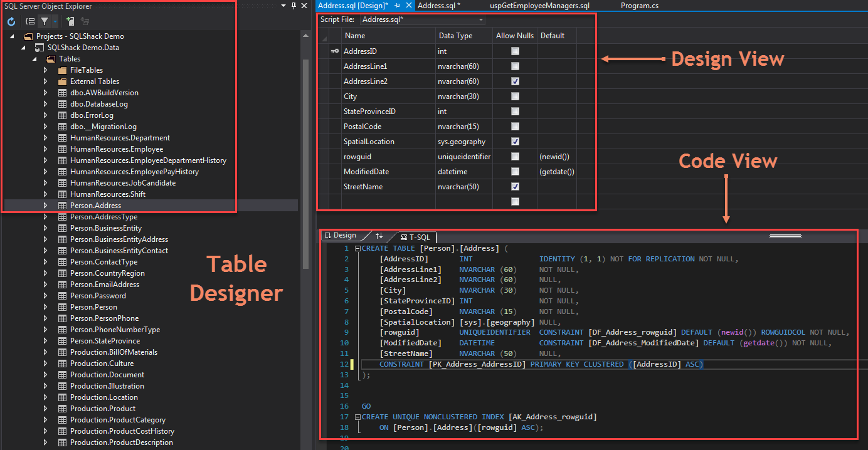
Task: Toggle Allow Nulls for StreetName
Action: click(x=515, y=187)
